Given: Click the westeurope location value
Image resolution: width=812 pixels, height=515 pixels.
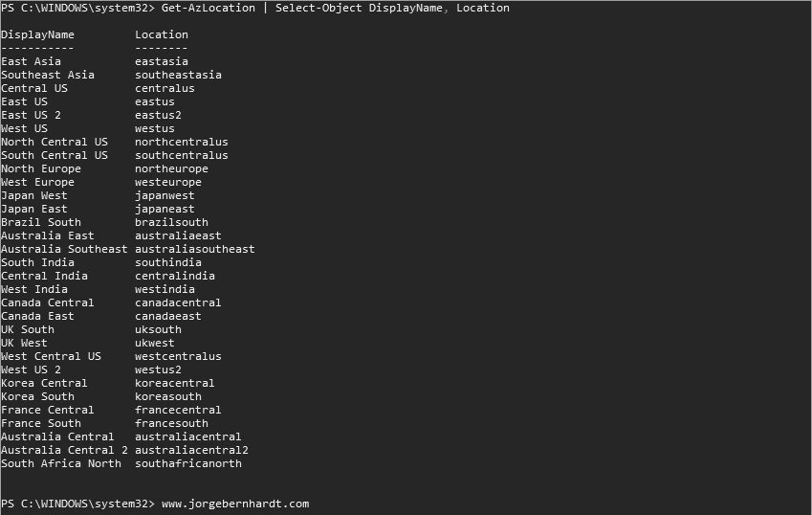Looking at the screenshot, I should click(x=168, y=182).
